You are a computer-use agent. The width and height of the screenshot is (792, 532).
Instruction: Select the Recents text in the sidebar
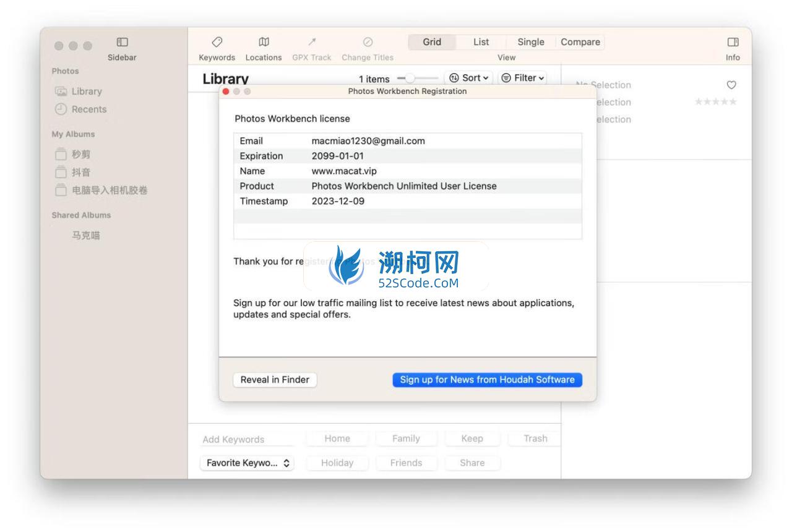89,109
